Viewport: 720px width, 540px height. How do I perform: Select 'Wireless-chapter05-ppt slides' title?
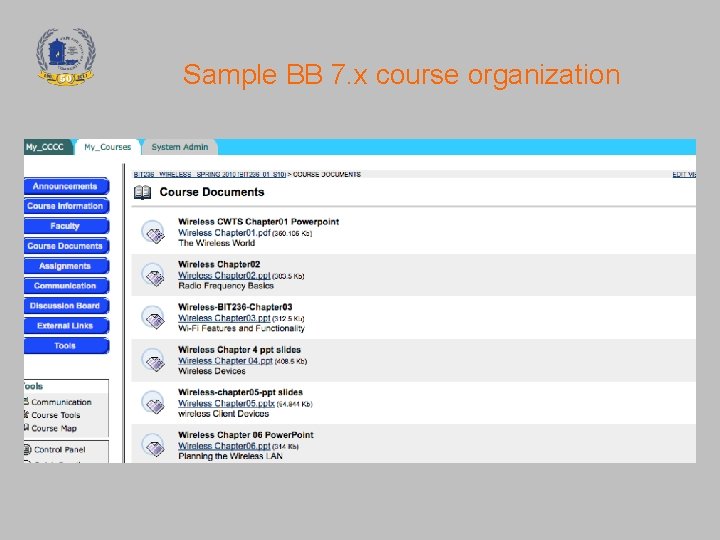240,392
